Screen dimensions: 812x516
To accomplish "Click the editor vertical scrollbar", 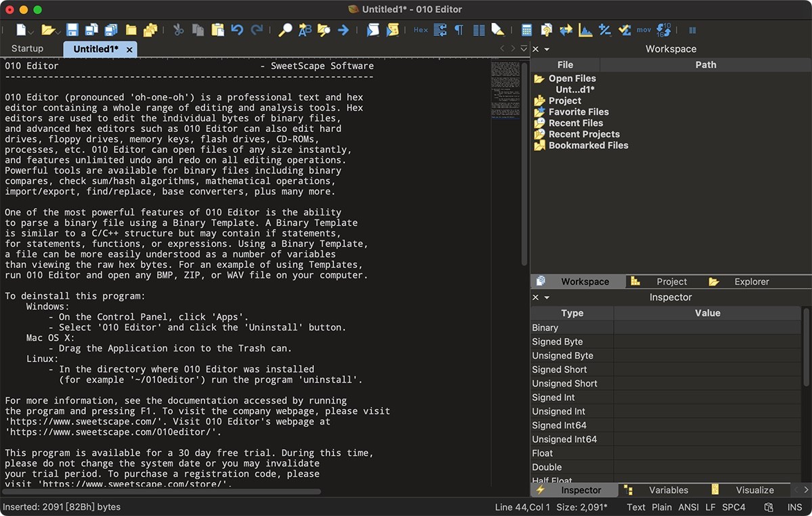I will pyautogui.click(x=524, y=163).
